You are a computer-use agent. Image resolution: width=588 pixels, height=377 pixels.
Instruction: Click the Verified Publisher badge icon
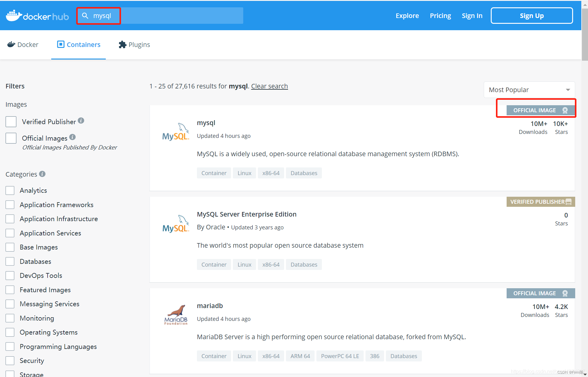[x=568, y=202]
